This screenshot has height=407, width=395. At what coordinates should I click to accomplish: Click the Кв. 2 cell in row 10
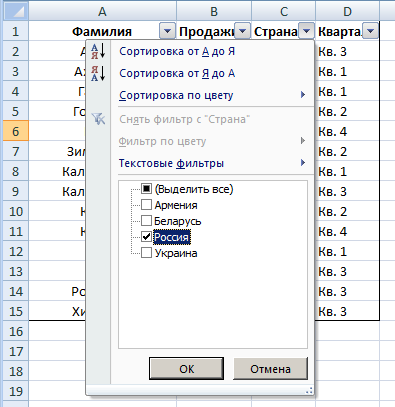(x=347, y=211)
